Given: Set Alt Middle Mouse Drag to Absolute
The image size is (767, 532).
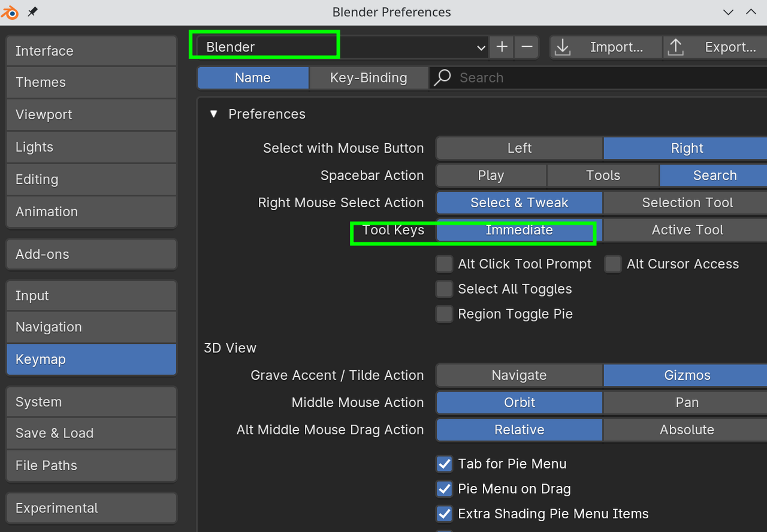Looking at the screenshot, I should (686, 430).
